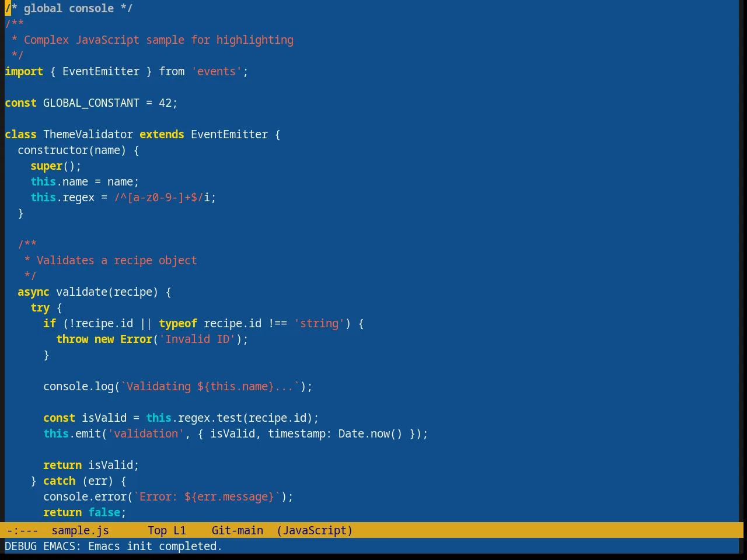Click 'regex.test(recipe.id)' call
This screenshot has height=560, width=747.
click(x=245, y=418)
